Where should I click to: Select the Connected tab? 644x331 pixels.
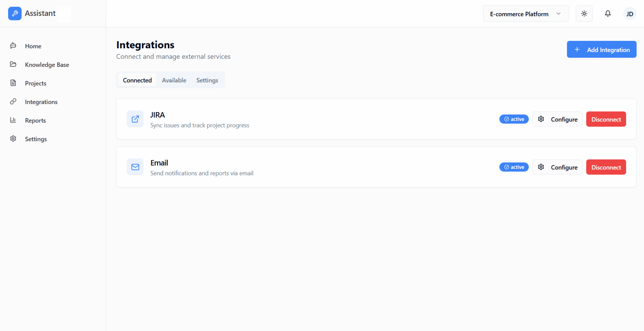(137, 80)
